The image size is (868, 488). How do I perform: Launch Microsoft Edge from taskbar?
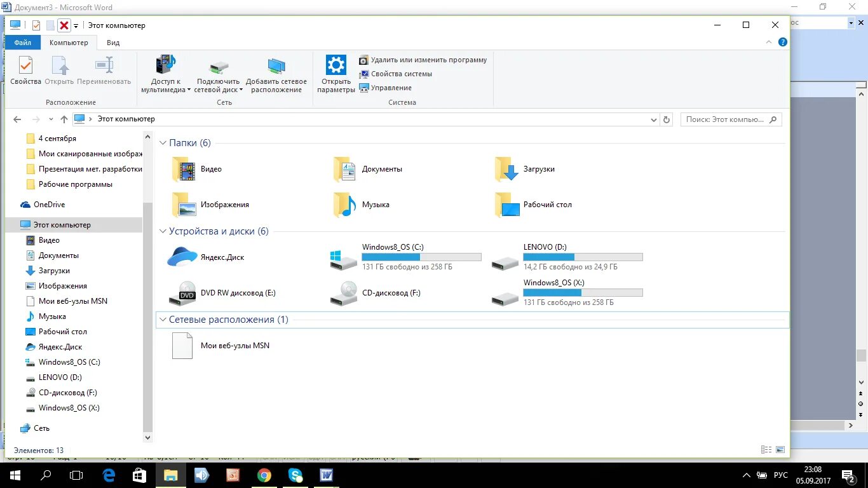click(x=109, y=475)
